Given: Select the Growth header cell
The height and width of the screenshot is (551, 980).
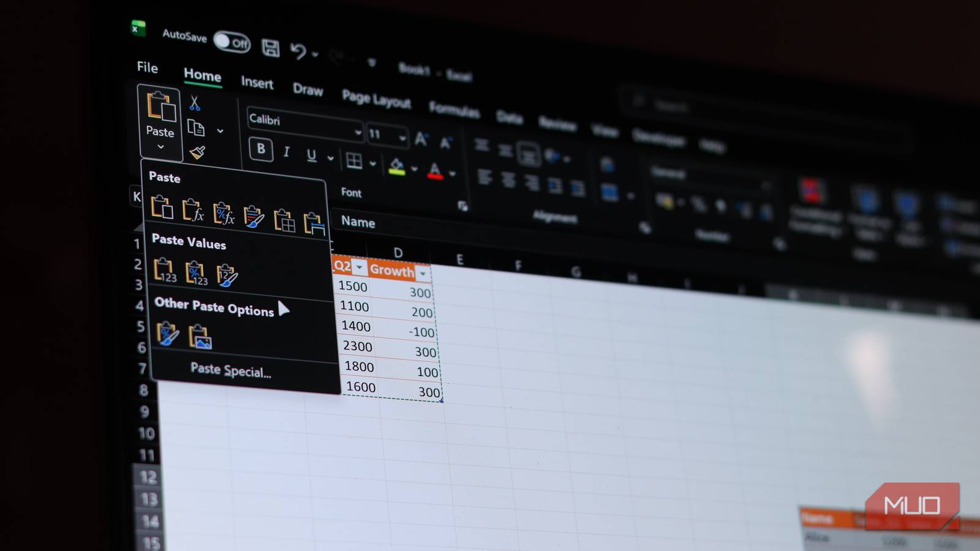Looking at the screenshot, I should (x=399, y=271).
